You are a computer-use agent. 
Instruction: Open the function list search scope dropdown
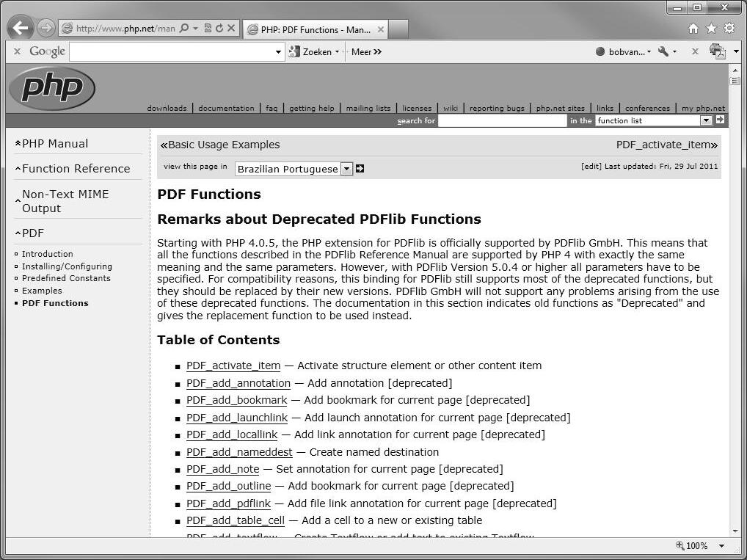pos(654,120)
